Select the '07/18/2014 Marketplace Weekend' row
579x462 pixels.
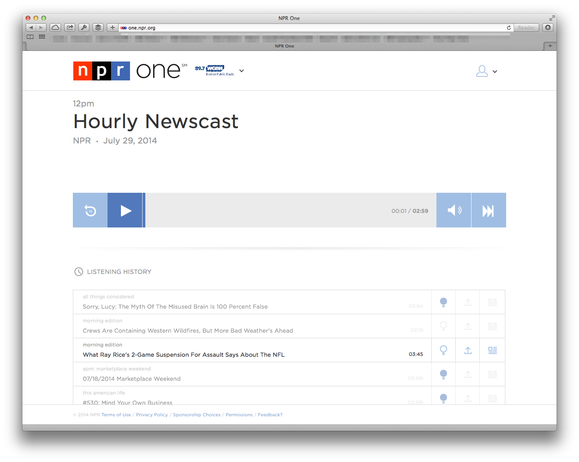252,374
